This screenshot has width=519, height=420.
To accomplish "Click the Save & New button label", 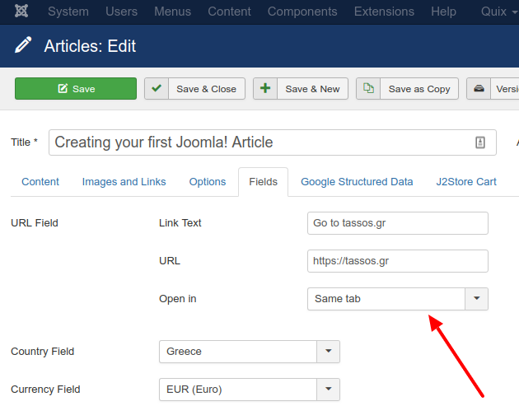I will click(312, 89).
